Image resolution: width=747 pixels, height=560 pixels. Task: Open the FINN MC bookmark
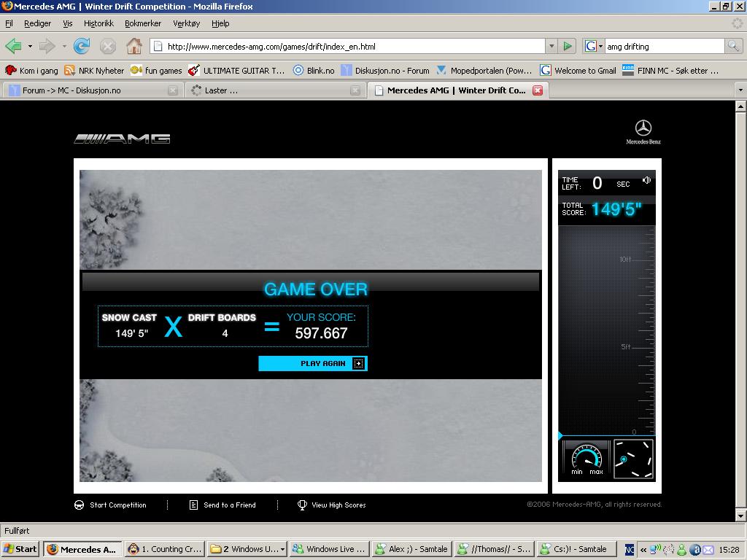pyautogui.click(x=670, y=71)
